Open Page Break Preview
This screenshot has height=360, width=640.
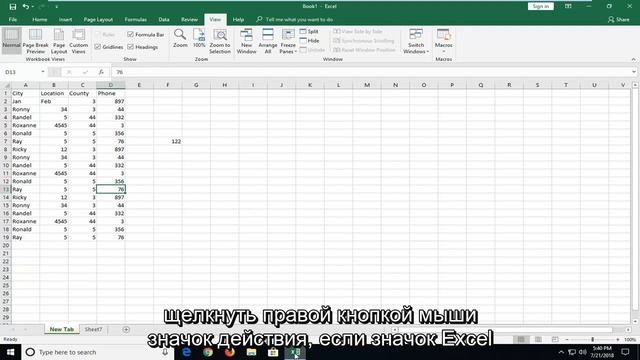[36, 41]
